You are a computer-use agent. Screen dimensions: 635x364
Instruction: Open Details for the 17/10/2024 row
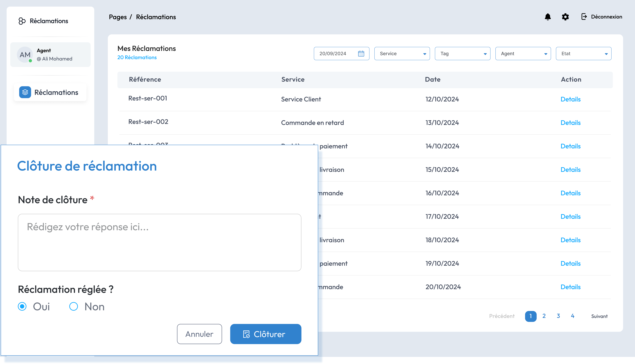(570, 217)
